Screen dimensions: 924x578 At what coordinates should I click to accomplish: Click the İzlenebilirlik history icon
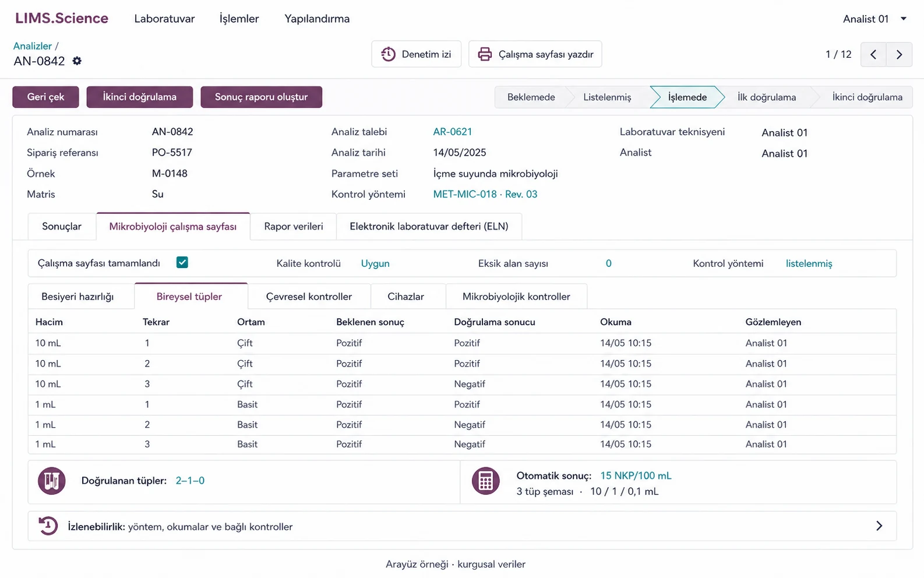(x=48, y=526)
